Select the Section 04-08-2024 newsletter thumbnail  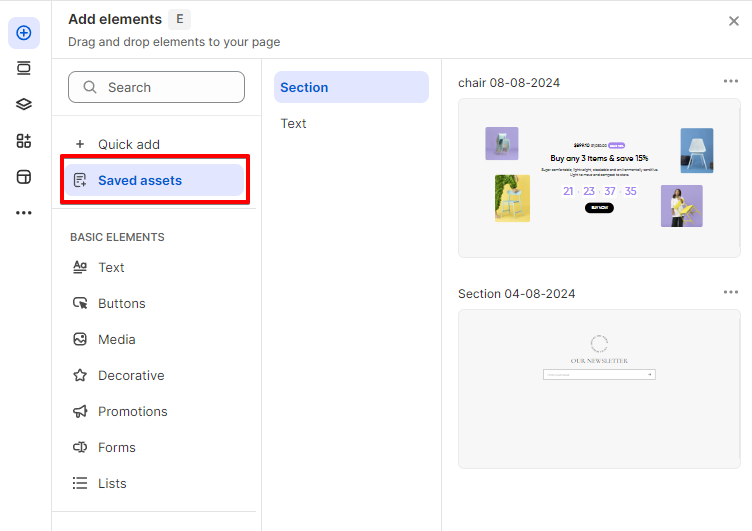(x=599, y=389)
